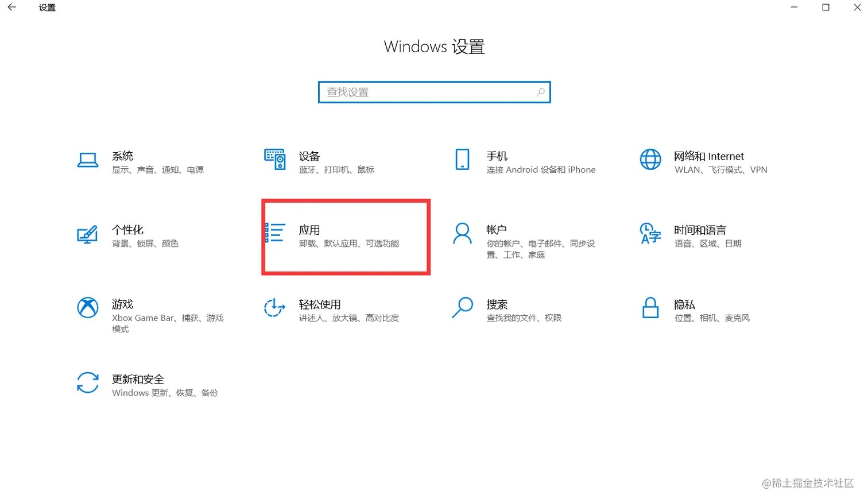Select the 时间和语言 settings title
Viewport: 868px width, 503px height.
tap(700, 230)
